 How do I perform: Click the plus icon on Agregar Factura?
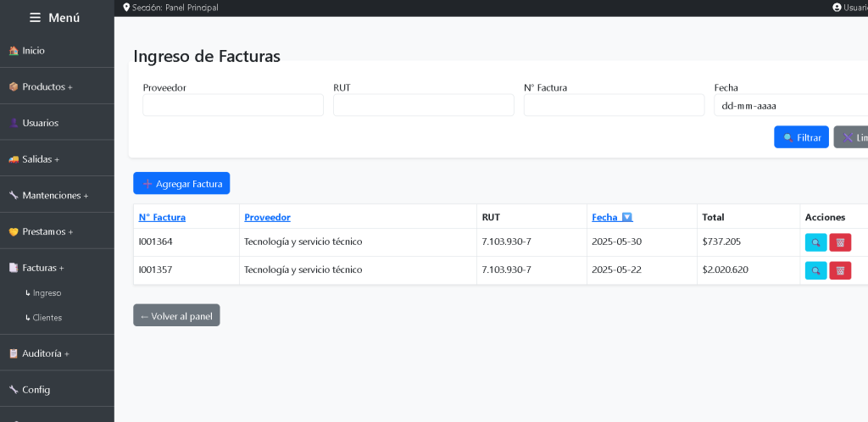[147, 184]
